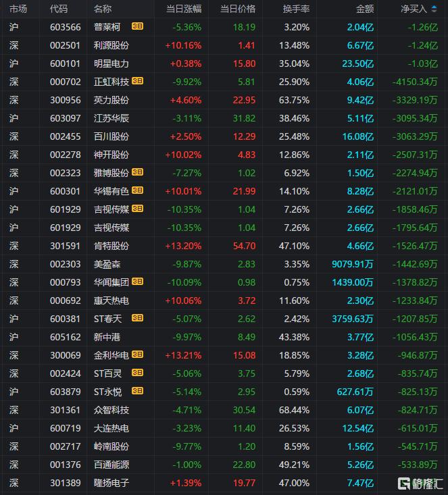Click net buy value -4150.34万
The image size is (448, 495).
pos(415,82)
